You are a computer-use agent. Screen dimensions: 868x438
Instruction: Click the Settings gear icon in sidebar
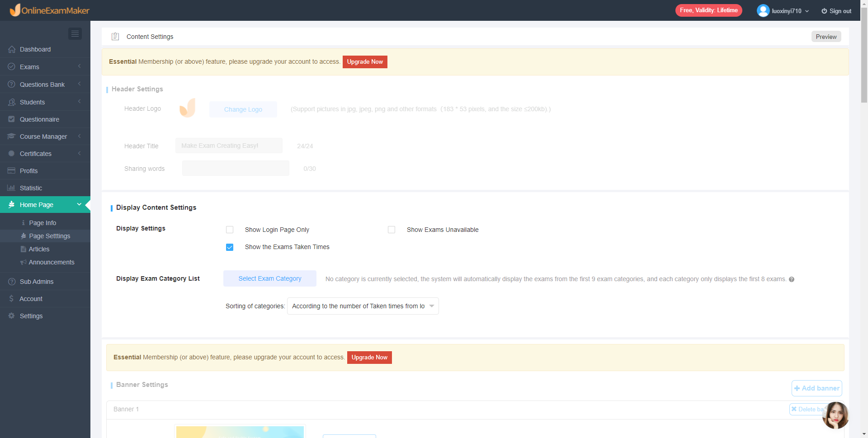(11, 316)
